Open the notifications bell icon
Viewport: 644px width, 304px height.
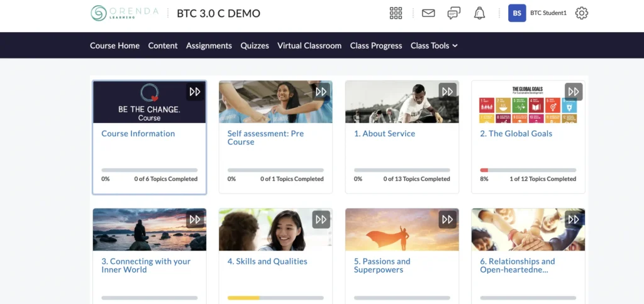point(479,13)
